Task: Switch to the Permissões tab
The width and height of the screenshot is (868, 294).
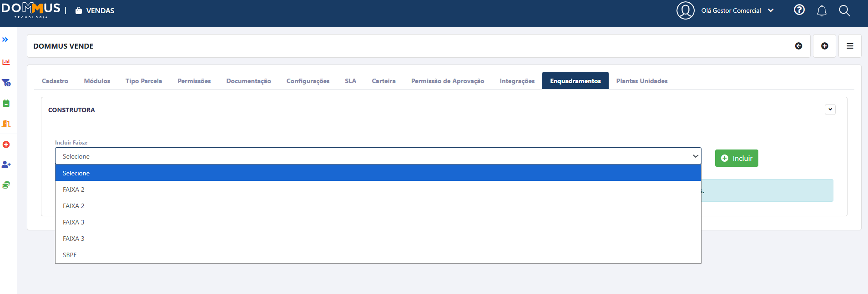Action: [x=194, y=81]
